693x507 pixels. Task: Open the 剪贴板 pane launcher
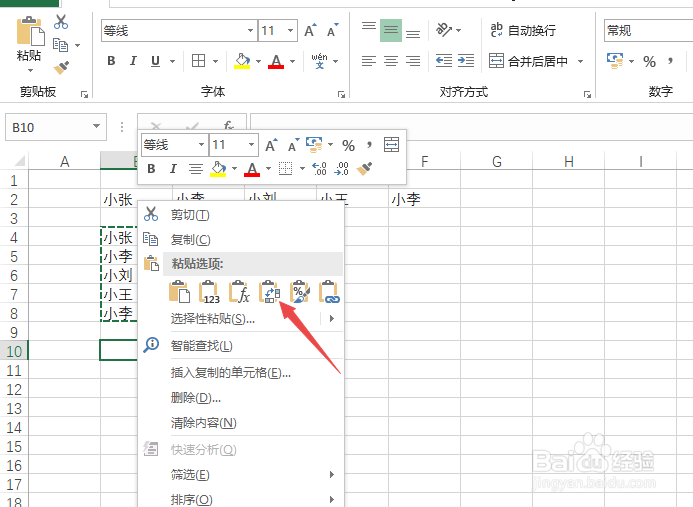click(x=84, y=94)
